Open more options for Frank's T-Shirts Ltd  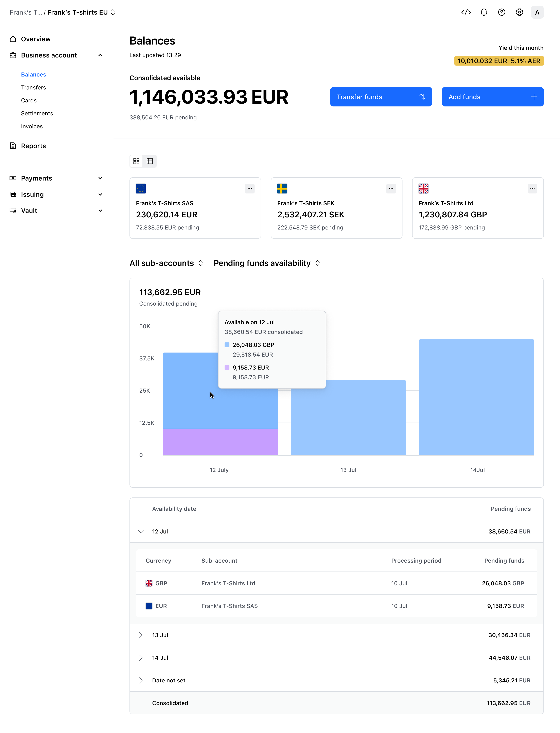(532, 188)
